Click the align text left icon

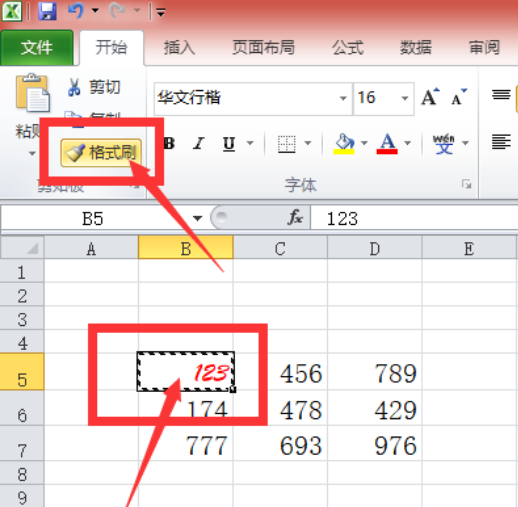pos(501,142)
